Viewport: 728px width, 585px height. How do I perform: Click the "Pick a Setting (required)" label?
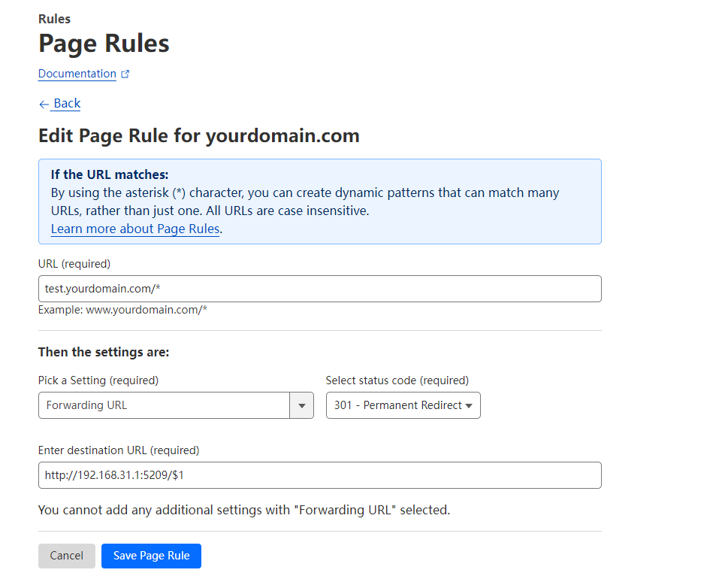click(98, 380)
